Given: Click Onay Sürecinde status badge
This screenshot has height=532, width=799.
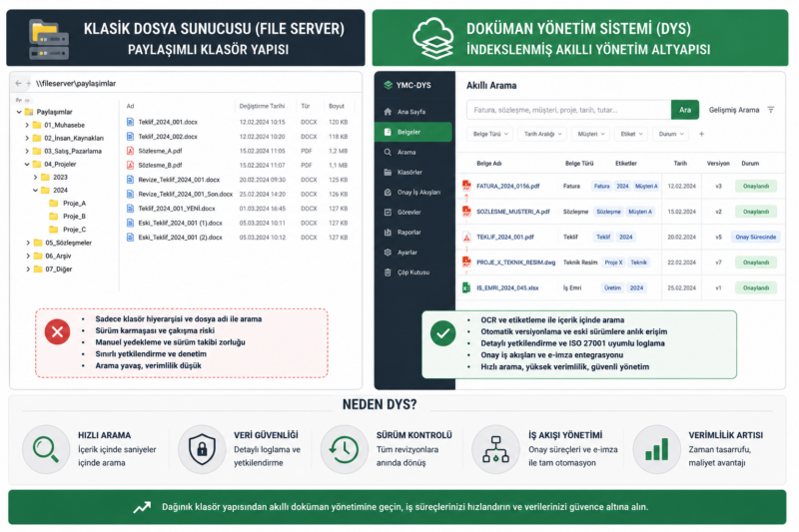Looking at the screenshot, I should tap(756, 237).
